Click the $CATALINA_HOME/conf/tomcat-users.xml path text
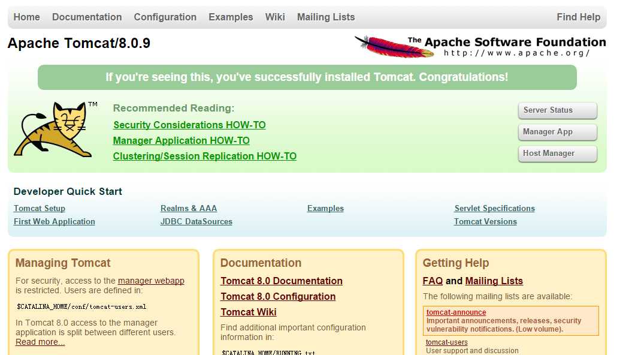Image resolution: width=644 pixels, height=355 pixels. pyautogui.click(x=81, y=307)
